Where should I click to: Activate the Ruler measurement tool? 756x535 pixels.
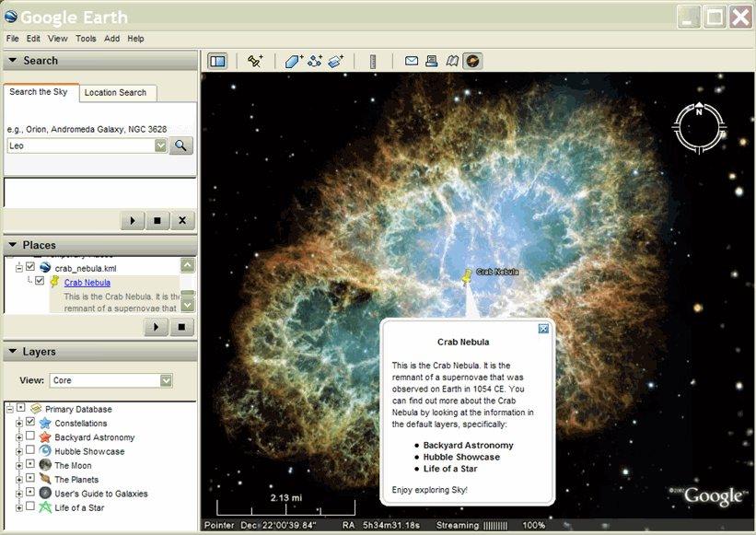pos(372,60)
